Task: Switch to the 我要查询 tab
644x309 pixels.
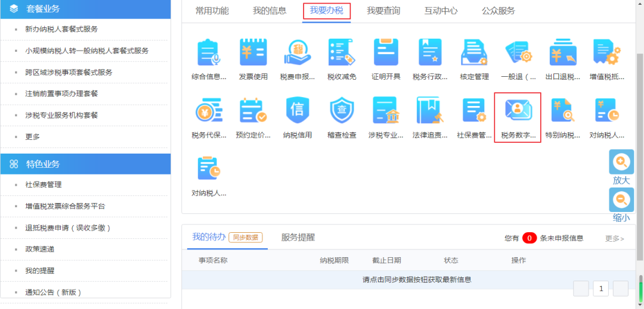Action: pos(383,11)
